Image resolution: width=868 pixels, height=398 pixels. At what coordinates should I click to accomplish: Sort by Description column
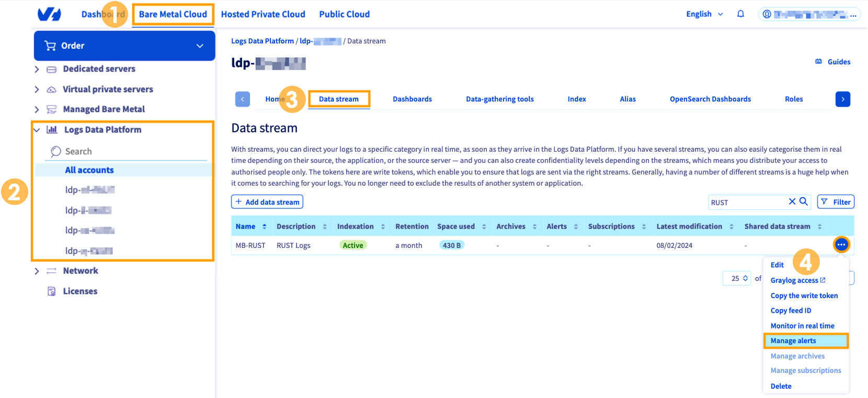(325, 226)
